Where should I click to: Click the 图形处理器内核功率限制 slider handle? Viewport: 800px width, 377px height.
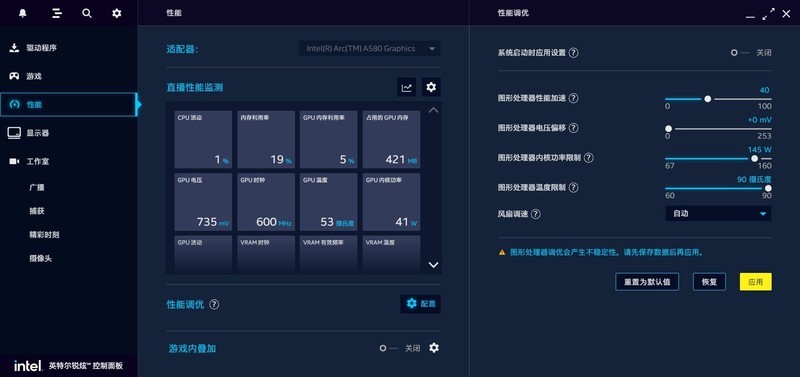(x=755, y=159)
